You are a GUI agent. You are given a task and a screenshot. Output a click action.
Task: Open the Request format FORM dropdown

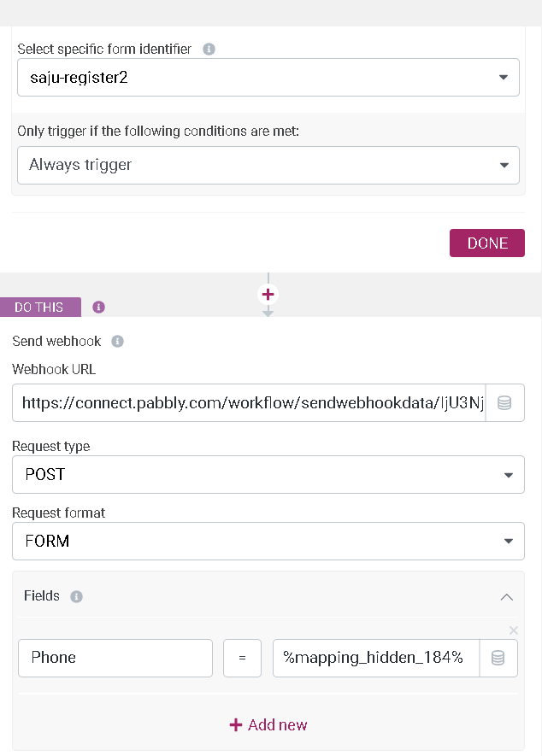268,541
